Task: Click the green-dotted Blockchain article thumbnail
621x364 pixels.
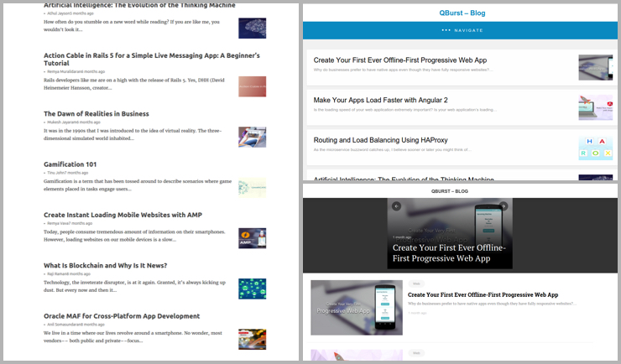Action: pos(253,289)
